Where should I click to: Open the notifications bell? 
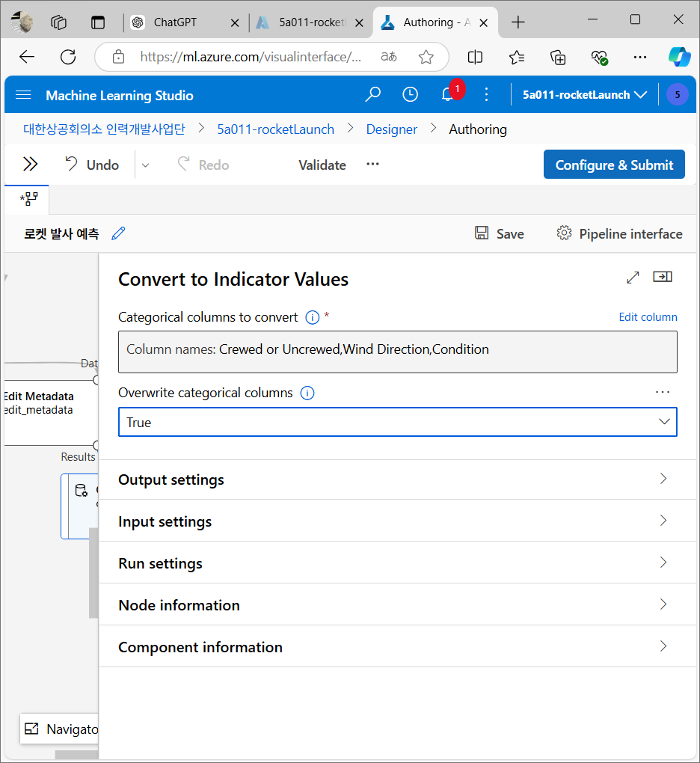[x=448, y=94]
